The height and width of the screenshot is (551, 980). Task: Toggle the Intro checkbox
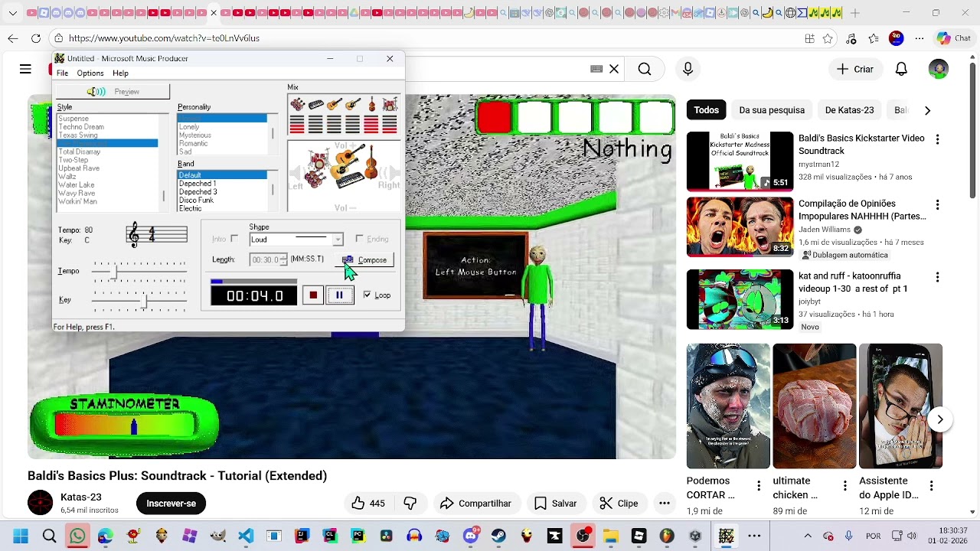click(234, 239)
